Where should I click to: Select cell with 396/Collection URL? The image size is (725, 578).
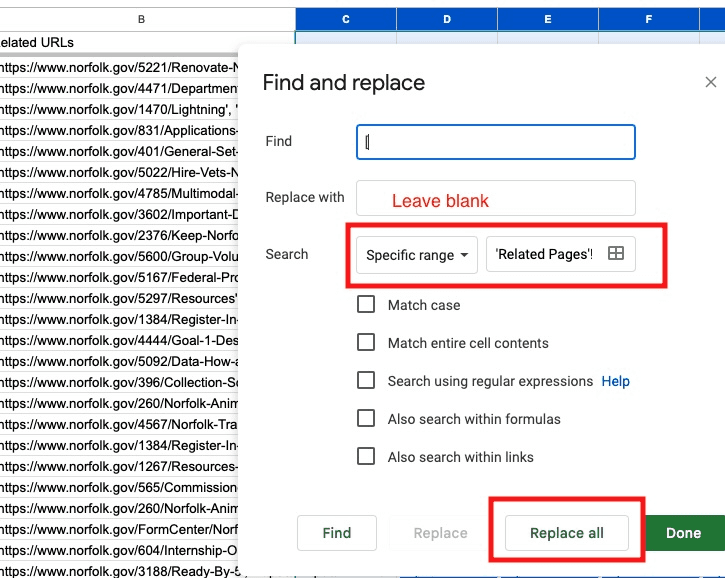[x=119, y=382]
